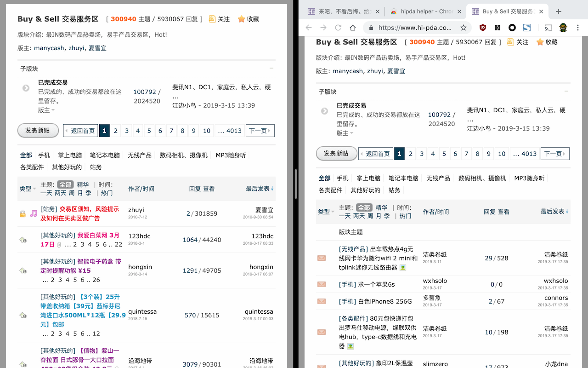Image resolution: width=588 pixels, height=368 pixels.
Task: Open the Chrome profile avatar
Action: (x=563, y=28)
